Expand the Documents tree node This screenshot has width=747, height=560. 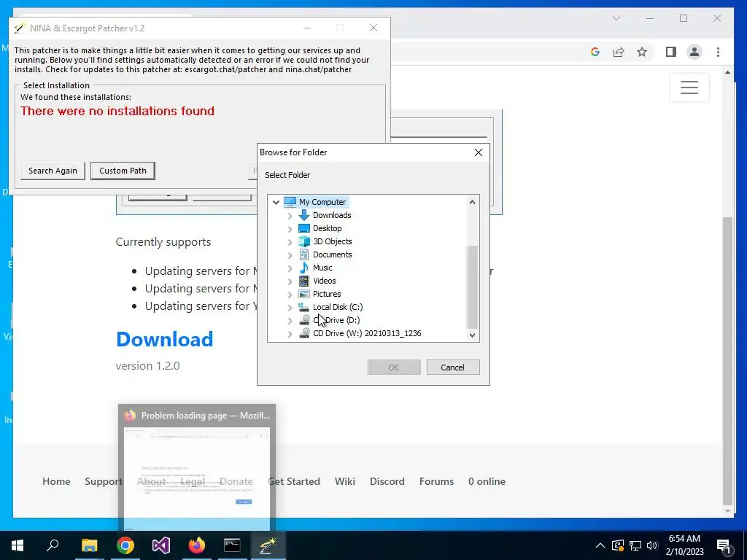[x=290, y=254]
